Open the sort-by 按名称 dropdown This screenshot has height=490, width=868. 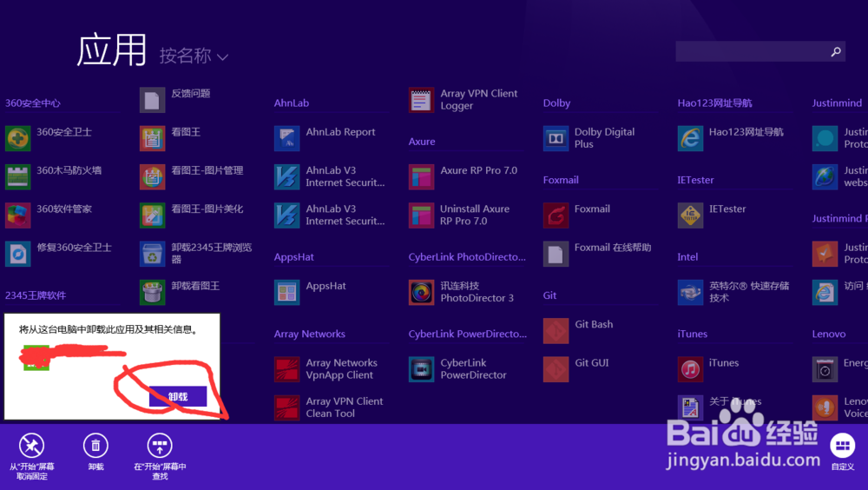[x=194, y=56]
